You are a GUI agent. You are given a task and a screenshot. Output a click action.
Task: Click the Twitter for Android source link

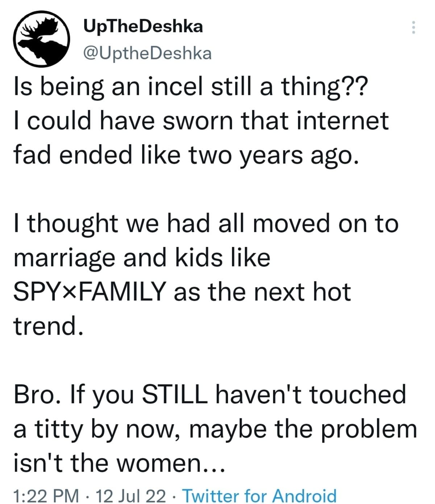[259, 495]
